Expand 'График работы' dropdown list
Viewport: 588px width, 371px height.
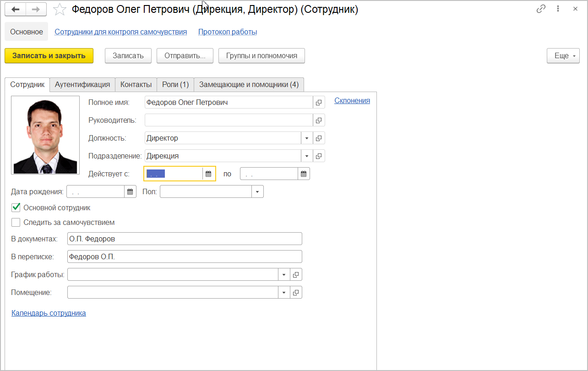[284, 275]
